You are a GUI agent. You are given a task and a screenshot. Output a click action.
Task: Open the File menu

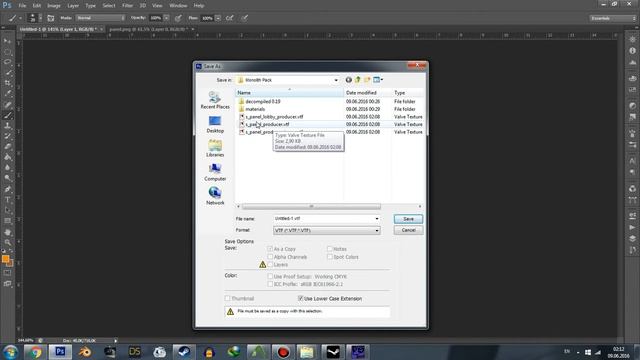[x=22, y=6]
